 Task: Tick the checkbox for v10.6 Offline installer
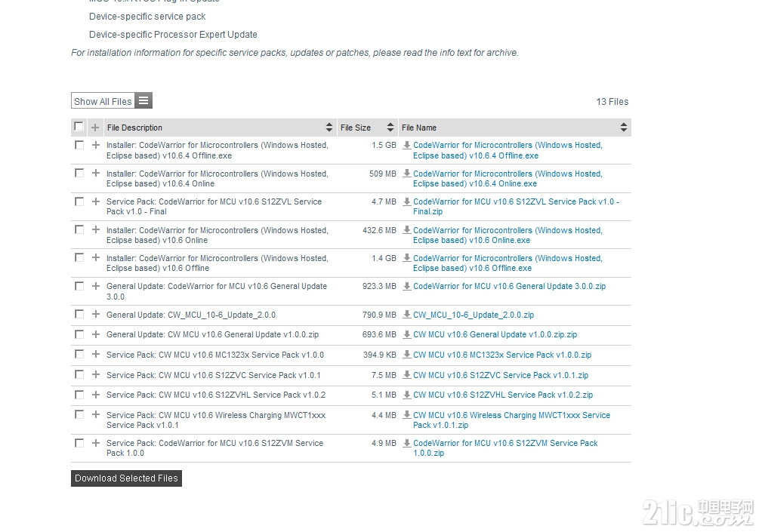[x=79, y=258]
